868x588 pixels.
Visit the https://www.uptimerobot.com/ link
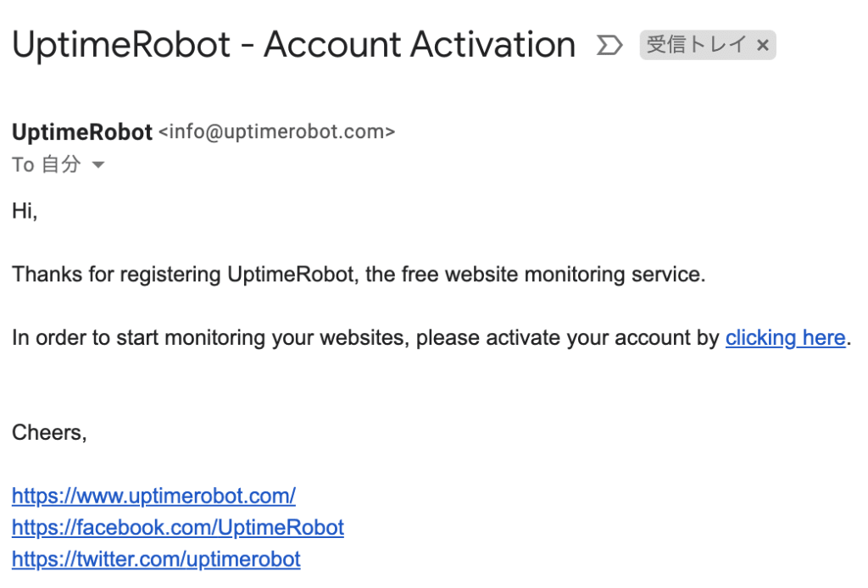click(154, 496)
